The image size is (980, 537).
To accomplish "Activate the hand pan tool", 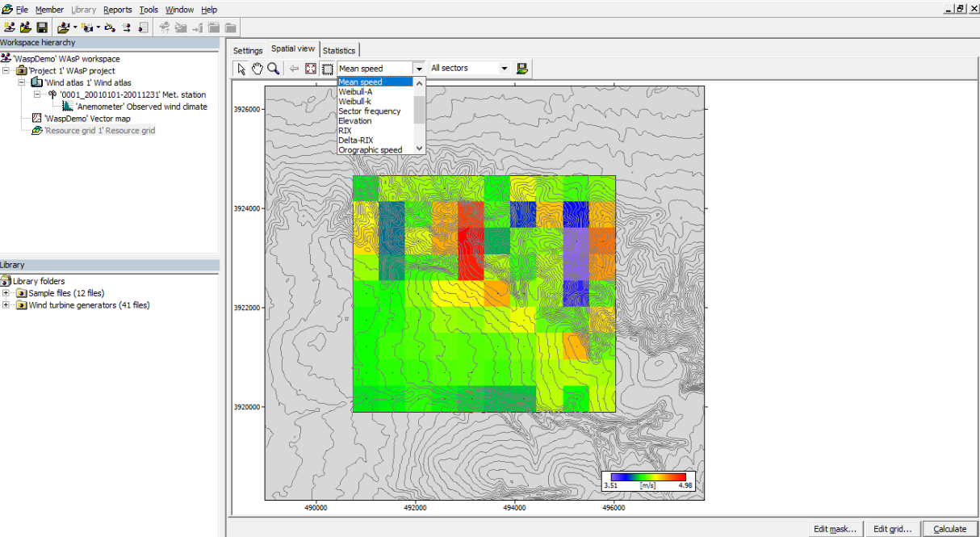I will [x=257, y=69].
